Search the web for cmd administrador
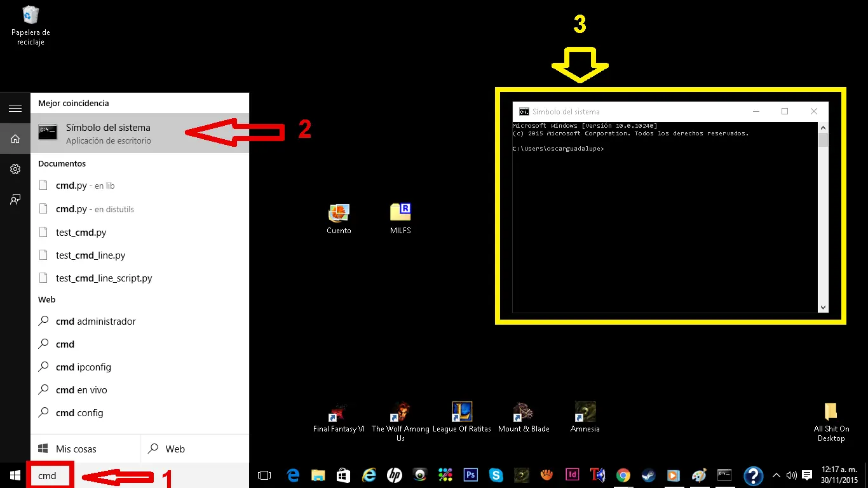 click(x=140, y=322)
